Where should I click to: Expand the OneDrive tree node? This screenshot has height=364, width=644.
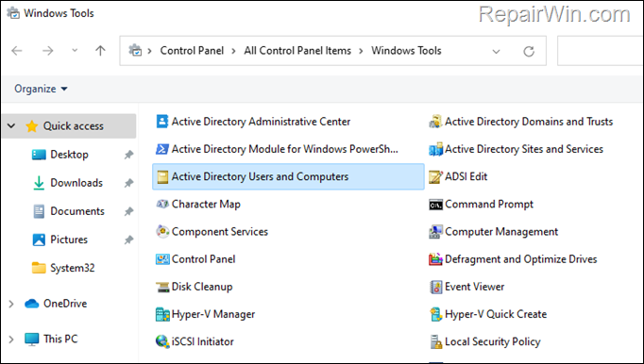[11, 304]
